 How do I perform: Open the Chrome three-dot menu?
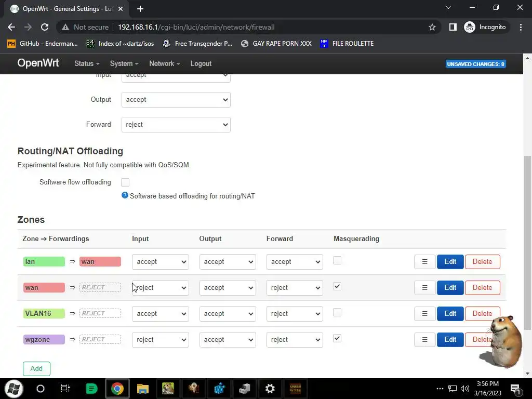521,27
